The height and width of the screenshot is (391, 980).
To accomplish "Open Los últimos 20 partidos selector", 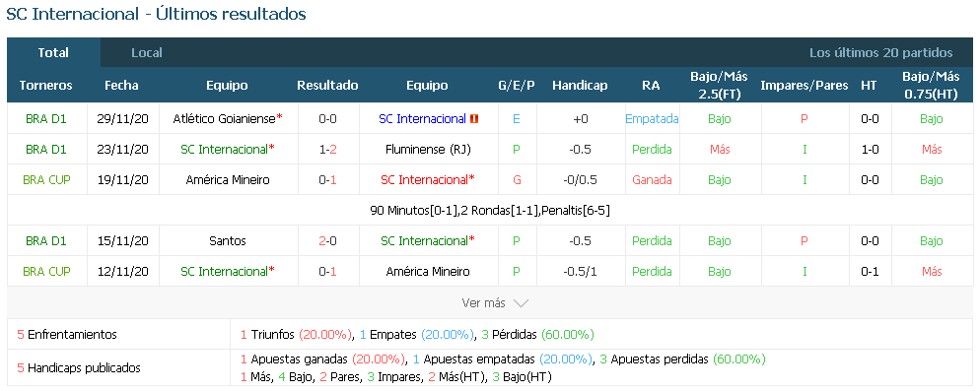I will coord(880,52).
